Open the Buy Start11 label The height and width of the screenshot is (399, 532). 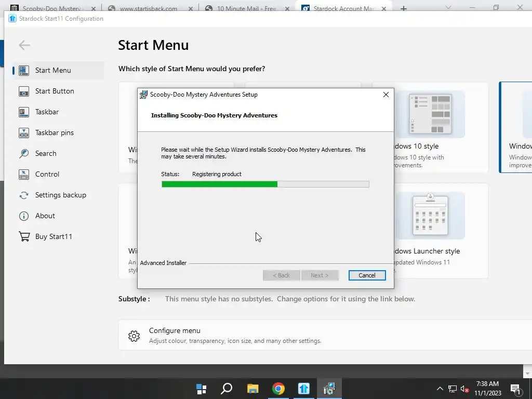coord(54,236)
